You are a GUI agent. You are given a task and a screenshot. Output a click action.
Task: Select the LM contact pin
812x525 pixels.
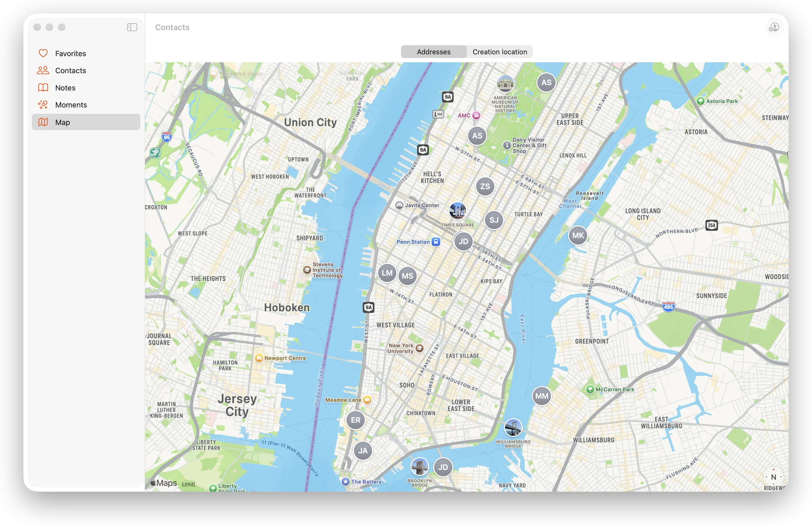click(x=387, y=273)
